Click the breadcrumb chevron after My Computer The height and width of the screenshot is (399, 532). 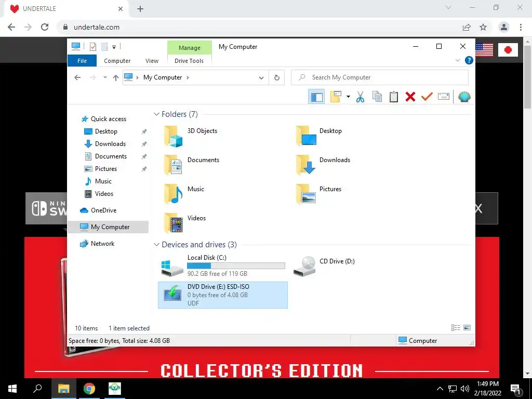tap(188, 78)
